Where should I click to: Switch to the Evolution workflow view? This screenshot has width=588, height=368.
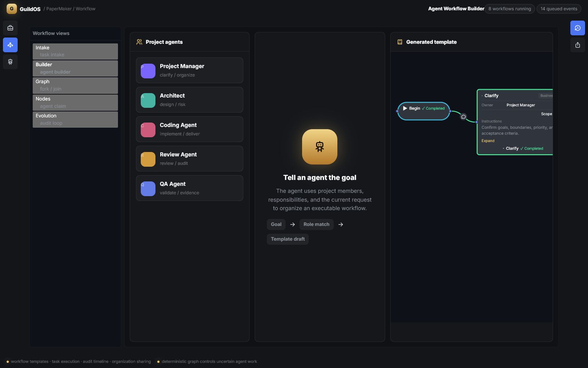point(75,120)
